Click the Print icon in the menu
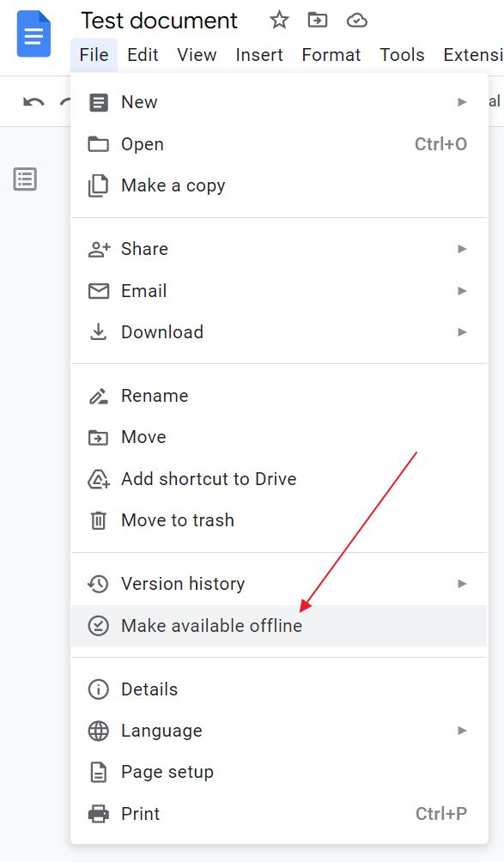This screenshot has height=862, width=504. click(99, 813)
